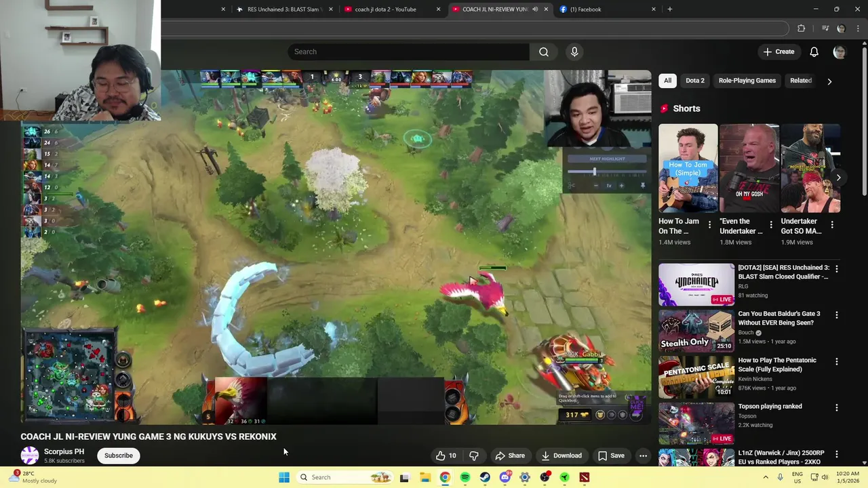Open Spotify from the taskbar
The image size is (868, 488).
[x=465, y=477]
